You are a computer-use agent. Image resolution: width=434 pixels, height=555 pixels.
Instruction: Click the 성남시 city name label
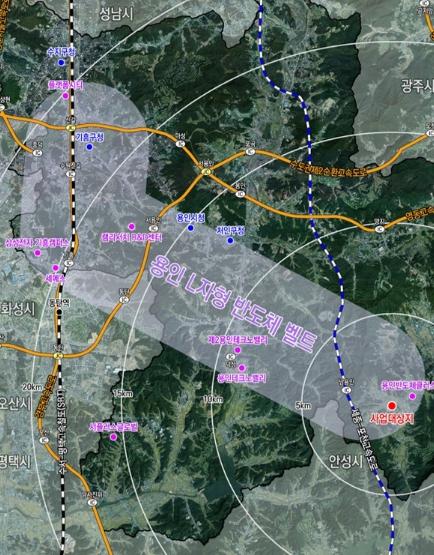click(116, 15)
